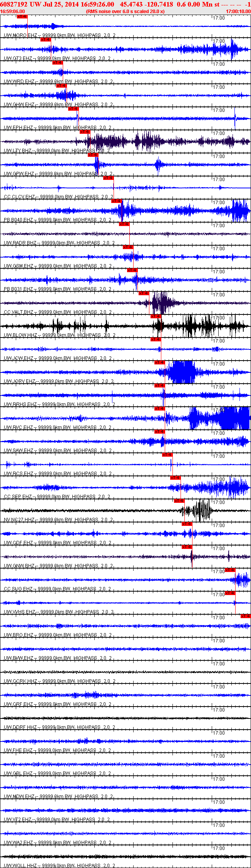Click the 'CC.CLCV EHZ' station label
The height and width of the screenshot is (868, 251).
click(x=18, y=197)
